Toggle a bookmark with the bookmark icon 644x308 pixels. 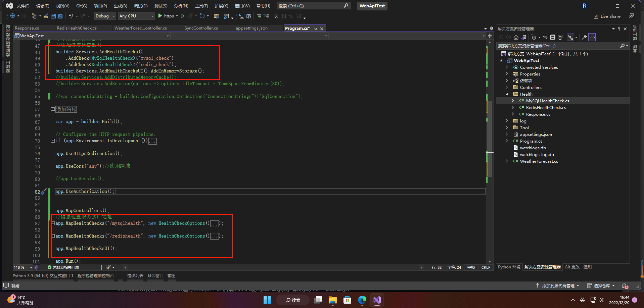pos(276,16)
